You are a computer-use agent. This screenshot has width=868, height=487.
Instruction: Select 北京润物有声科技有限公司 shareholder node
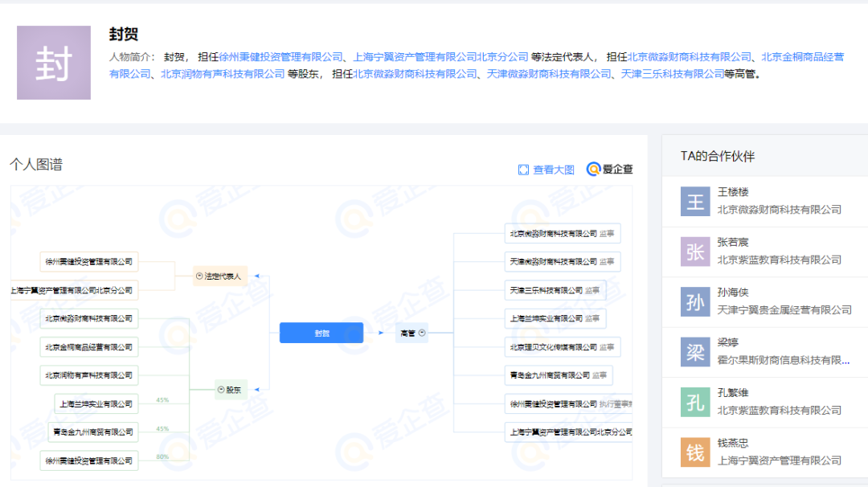[89, 375]
